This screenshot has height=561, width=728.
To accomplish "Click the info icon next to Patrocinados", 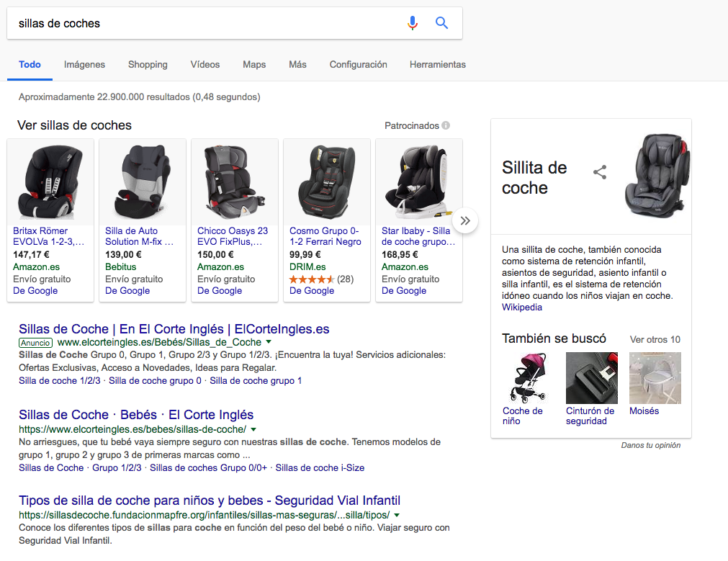I will (x=446, y=125).
